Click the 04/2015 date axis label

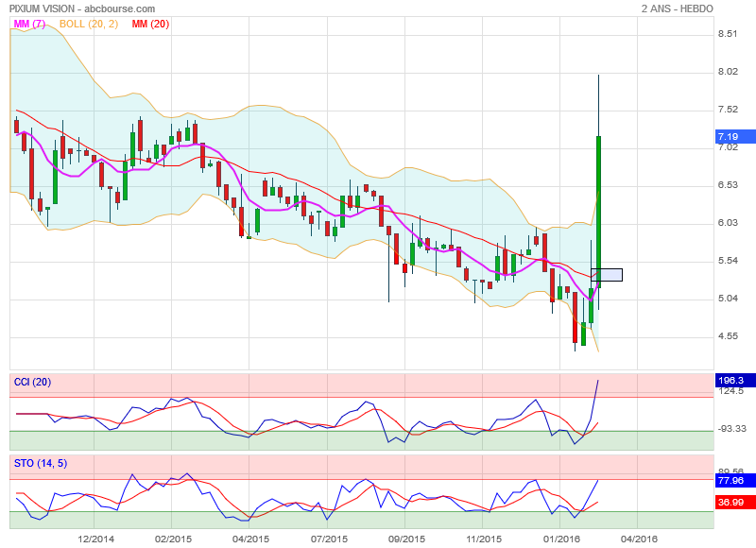pos(250,539)
